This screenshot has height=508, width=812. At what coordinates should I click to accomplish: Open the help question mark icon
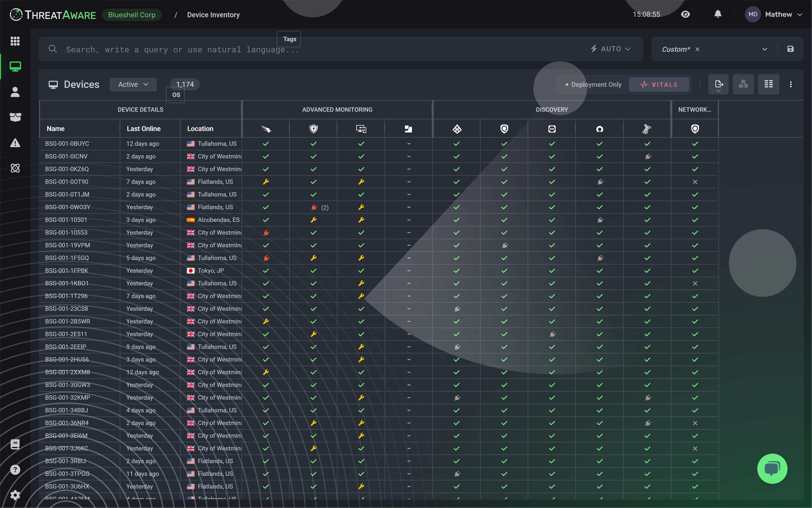(15, 470)
